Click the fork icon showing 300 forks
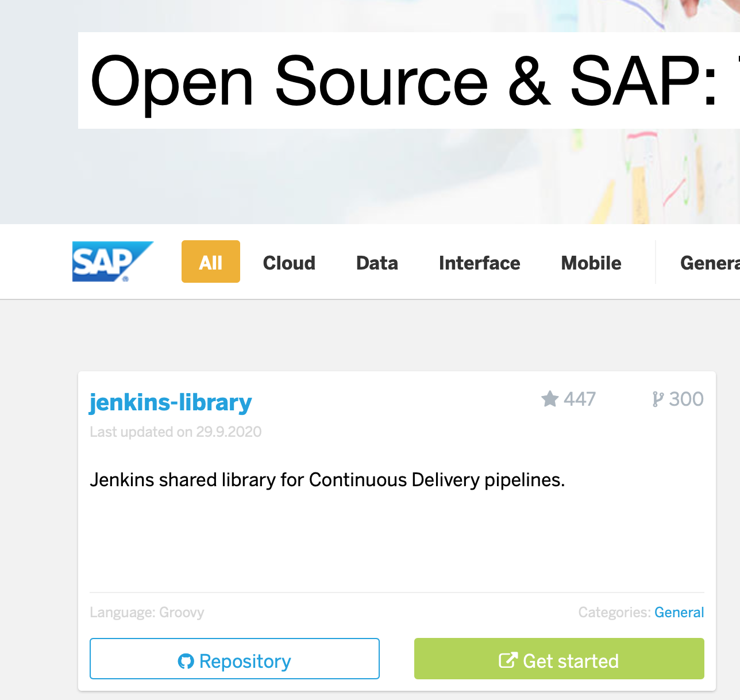 (658, 399)
